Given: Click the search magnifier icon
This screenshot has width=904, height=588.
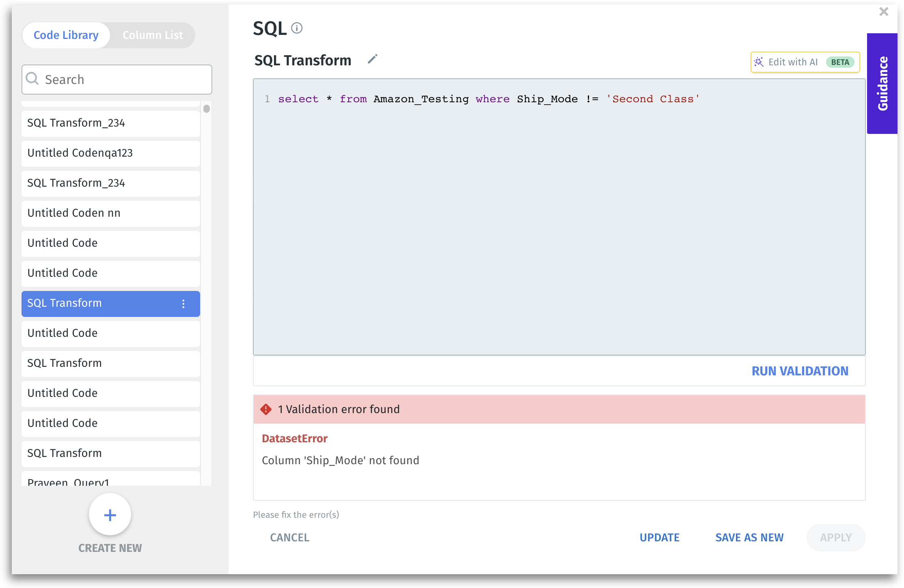Looking at the screenshot, I should (x=32, y=79).
